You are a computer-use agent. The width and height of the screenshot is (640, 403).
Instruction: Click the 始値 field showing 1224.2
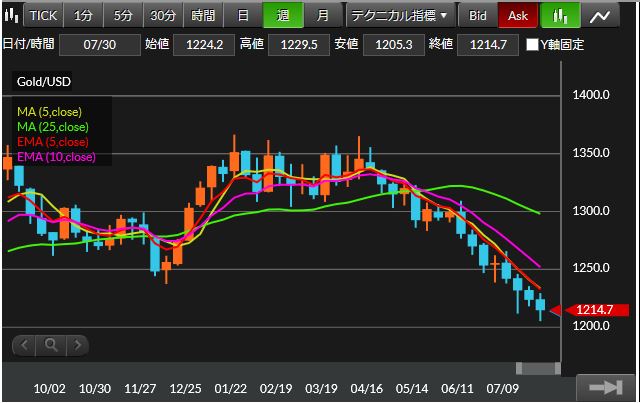[204, 45]
